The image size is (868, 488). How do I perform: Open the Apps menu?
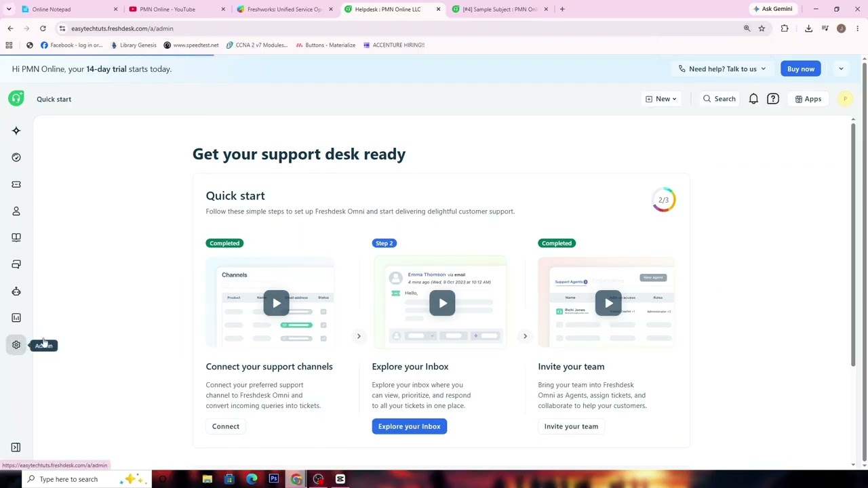(808, 99)
